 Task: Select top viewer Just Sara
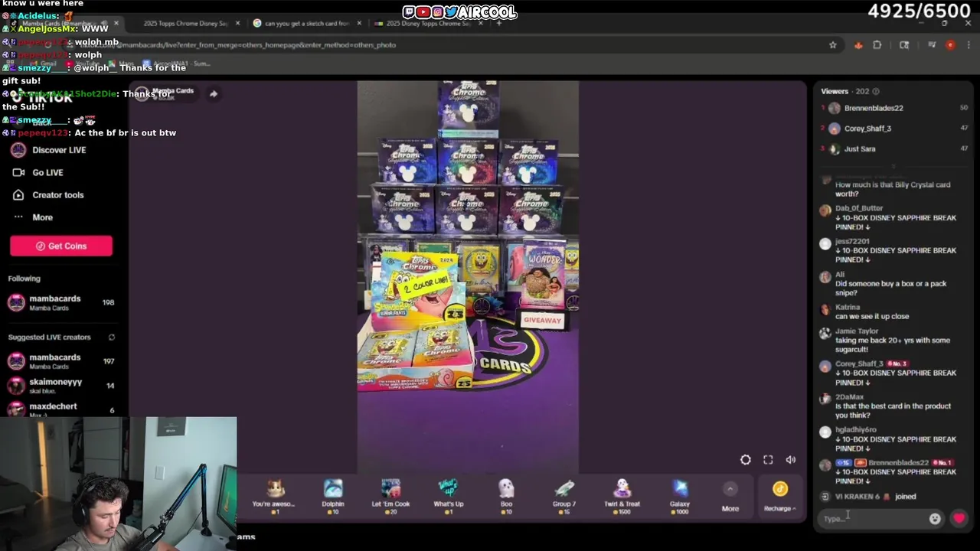(x=860, y=148)
